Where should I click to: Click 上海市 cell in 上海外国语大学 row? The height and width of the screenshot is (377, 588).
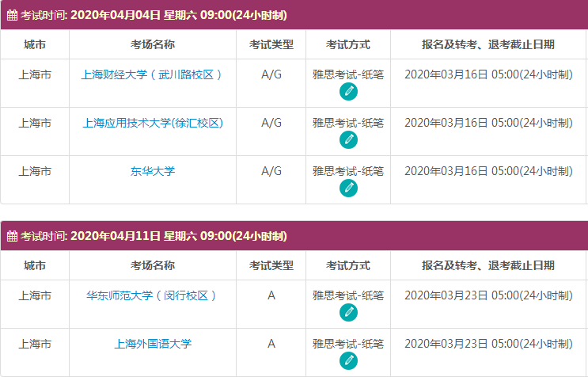pos(35,344)
